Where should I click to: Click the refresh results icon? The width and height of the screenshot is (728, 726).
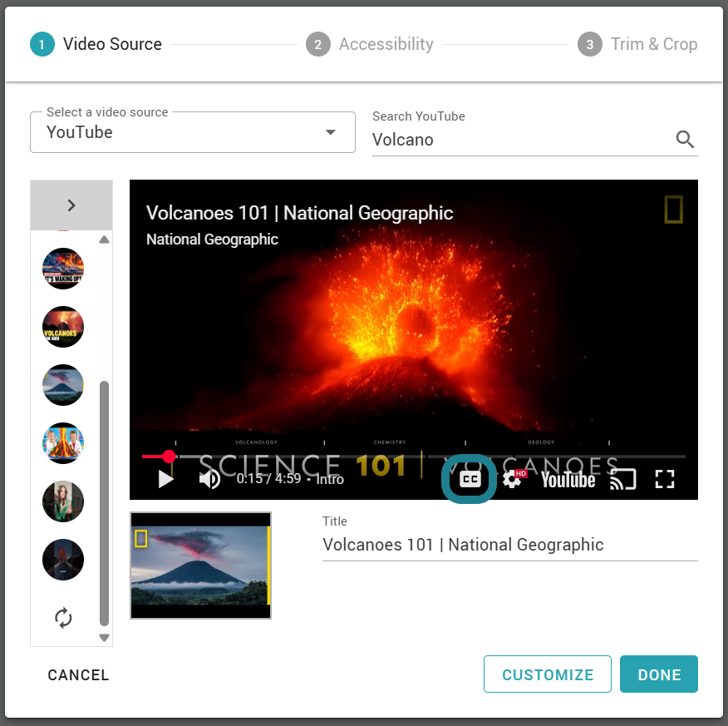(63, 618)
